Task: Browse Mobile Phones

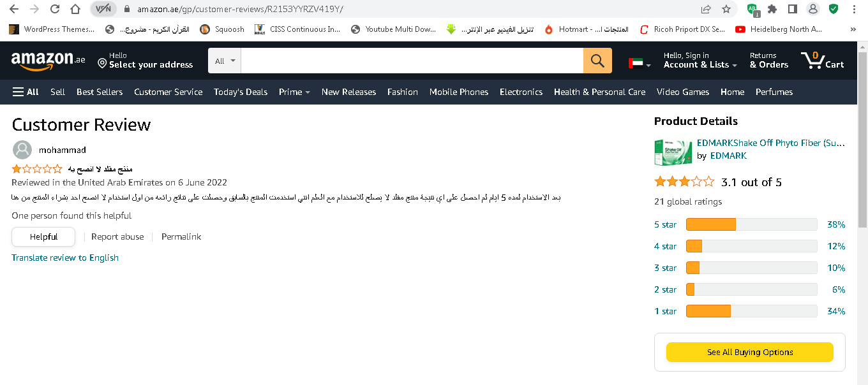Action: pyautogui.click(x=459, y=92)
